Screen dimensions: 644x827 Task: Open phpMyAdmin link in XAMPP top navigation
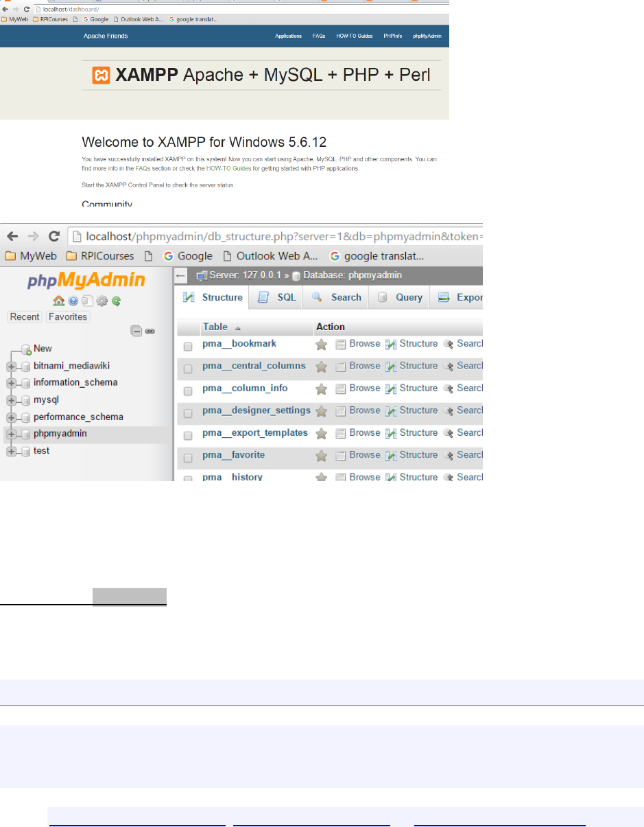coord(427,36)
